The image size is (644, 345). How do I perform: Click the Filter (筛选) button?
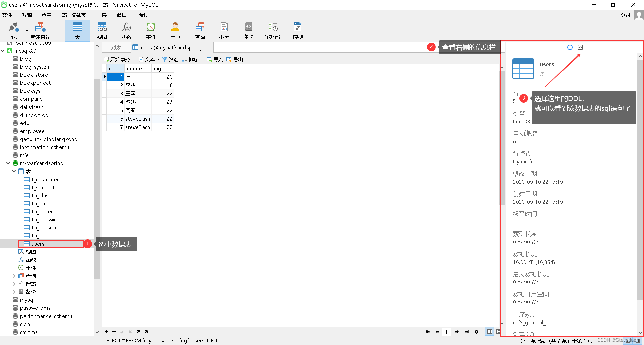tap(170, 59)
